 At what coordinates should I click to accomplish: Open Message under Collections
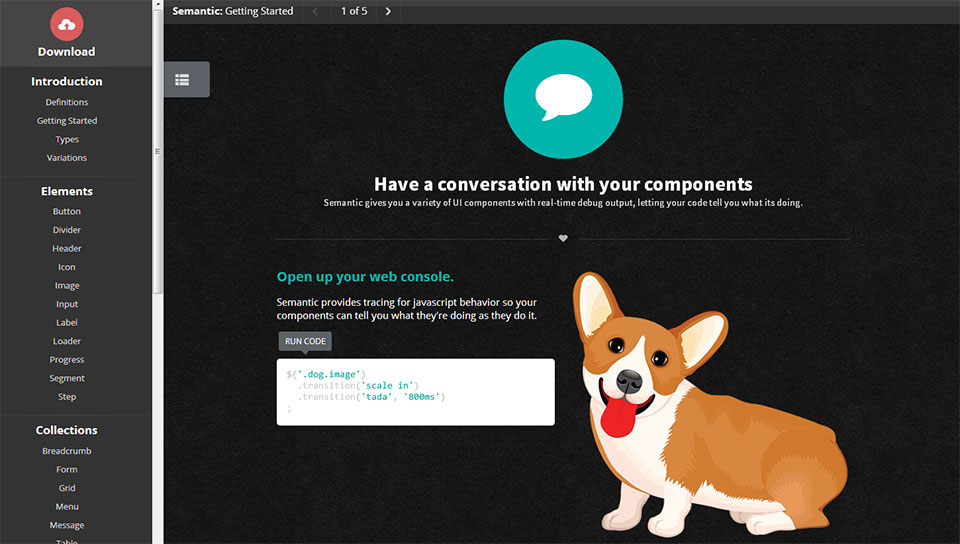click(x=67, y=525)
